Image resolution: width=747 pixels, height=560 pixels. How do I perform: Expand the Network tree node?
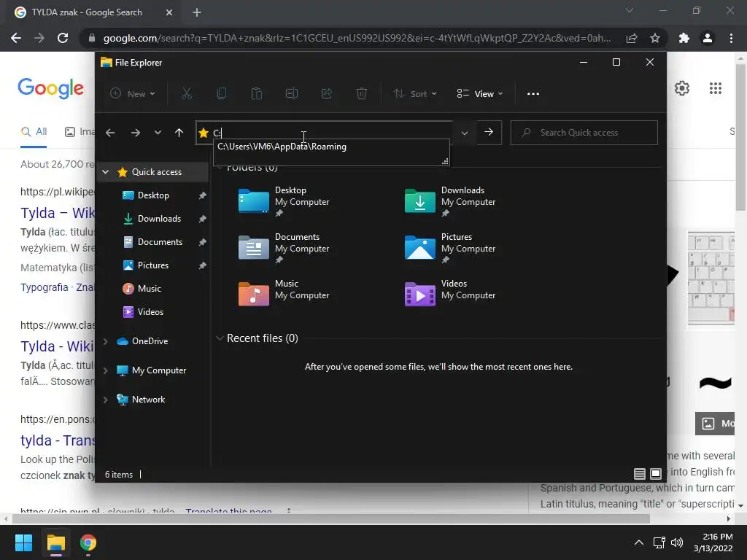106,399
